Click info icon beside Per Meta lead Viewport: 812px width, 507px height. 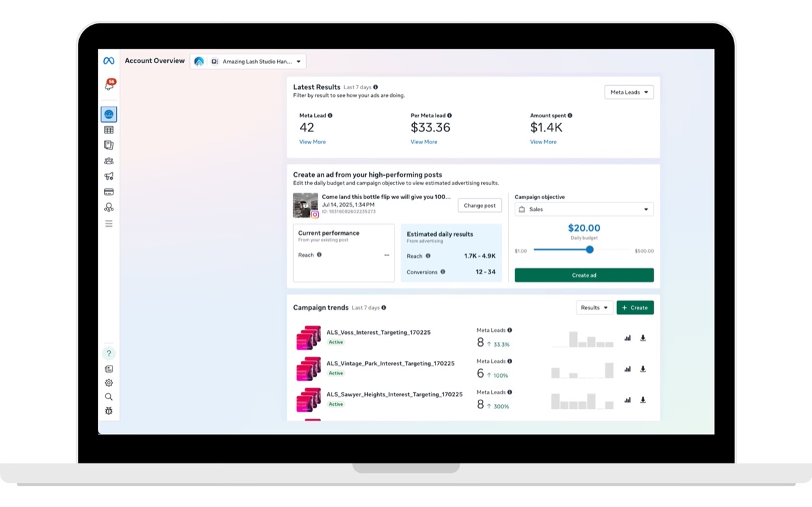tap(450, 115)
